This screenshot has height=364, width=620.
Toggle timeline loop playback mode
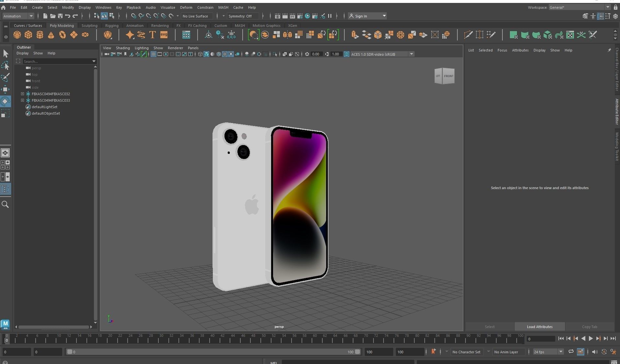571,352
